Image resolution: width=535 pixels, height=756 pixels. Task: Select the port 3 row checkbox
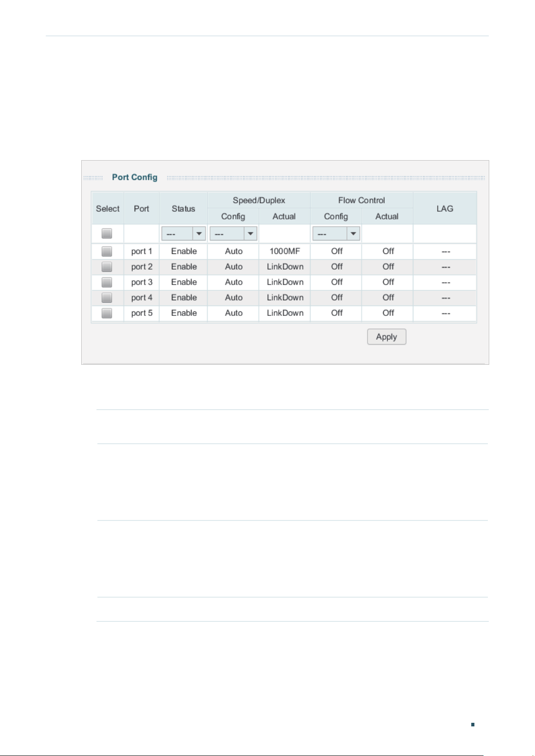tap(107, 282)
